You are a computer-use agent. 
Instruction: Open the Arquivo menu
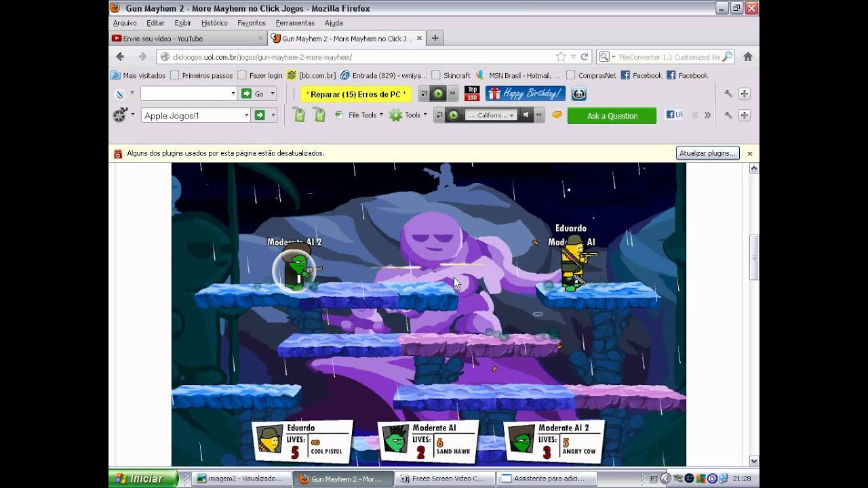pyautogui.click(x=125, y=23)
